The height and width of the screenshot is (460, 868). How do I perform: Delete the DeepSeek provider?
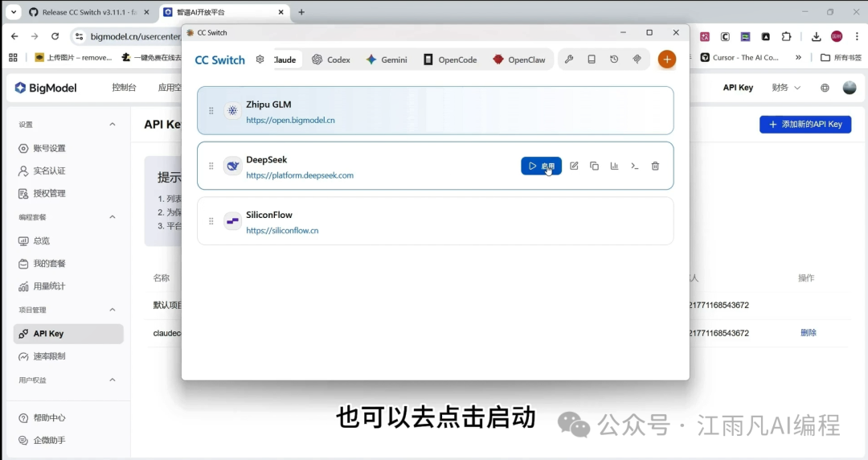click(655, 166)
